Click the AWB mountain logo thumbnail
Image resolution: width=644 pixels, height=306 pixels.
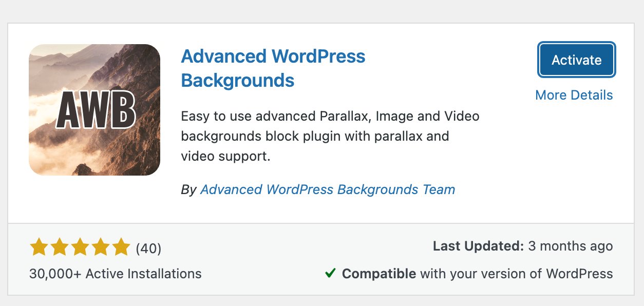pos(94,110)
